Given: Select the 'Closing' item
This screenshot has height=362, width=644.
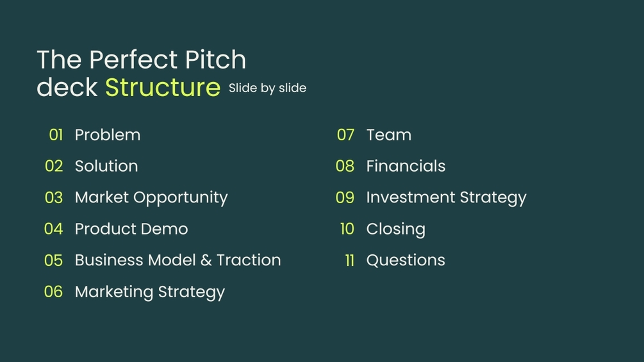Looking at the screenshot, I should click(x=396, y=229).
